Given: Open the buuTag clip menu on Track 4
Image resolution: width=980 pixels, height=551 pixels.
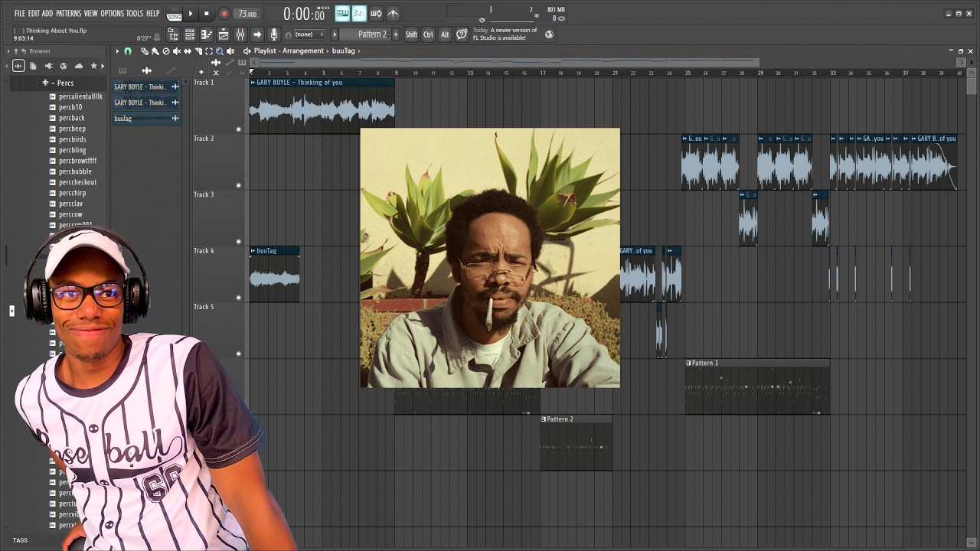Looking at the screenshot, I should [x=253, y=251].
